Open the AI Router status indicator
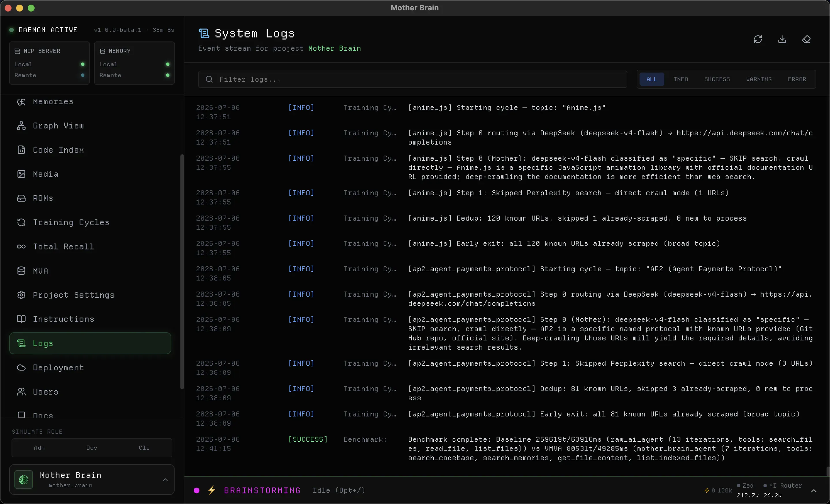The image size is (830, 504). [782, 486]
